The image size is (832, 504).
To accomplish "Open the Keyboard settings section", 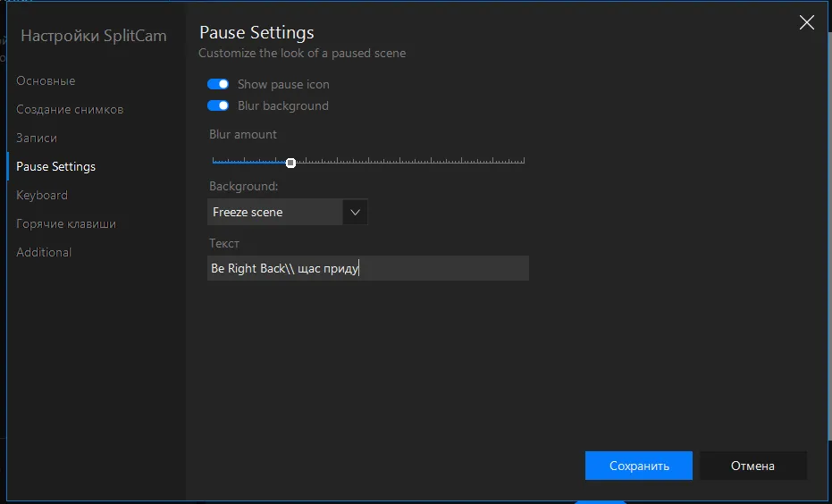I will point(42,195).
